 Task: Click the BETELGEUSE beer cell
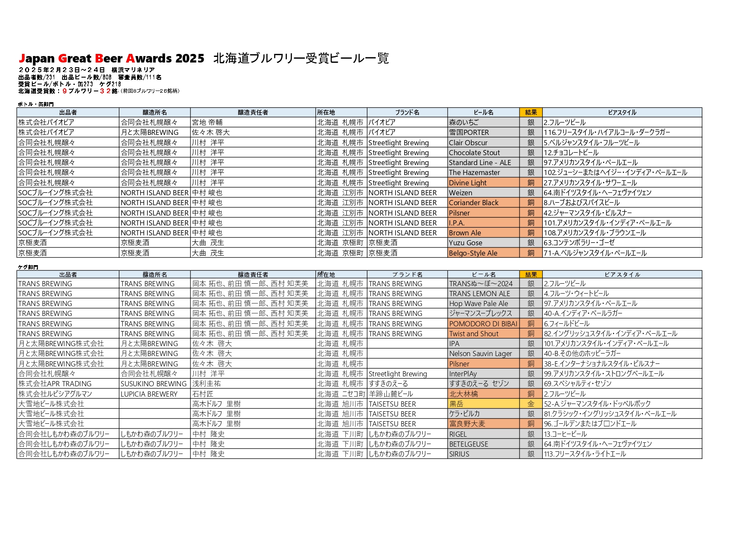[x=483, y=444]
